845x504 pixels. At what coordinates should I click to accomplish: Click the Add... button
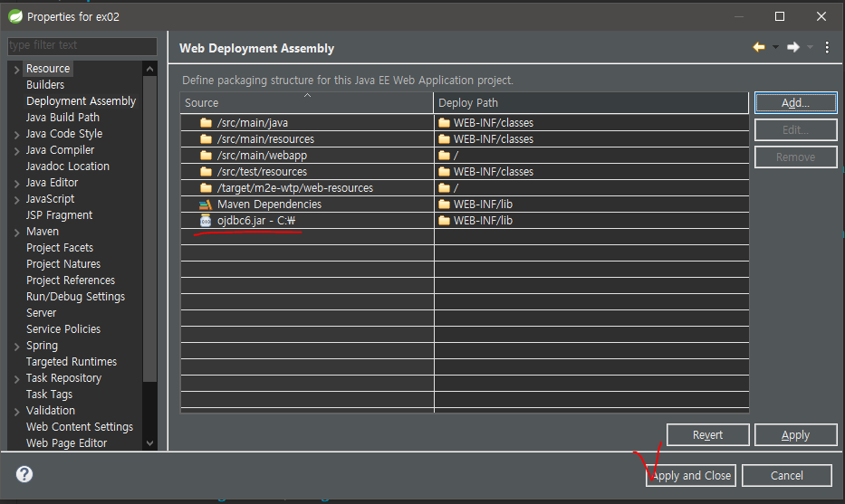pos(795,102)
